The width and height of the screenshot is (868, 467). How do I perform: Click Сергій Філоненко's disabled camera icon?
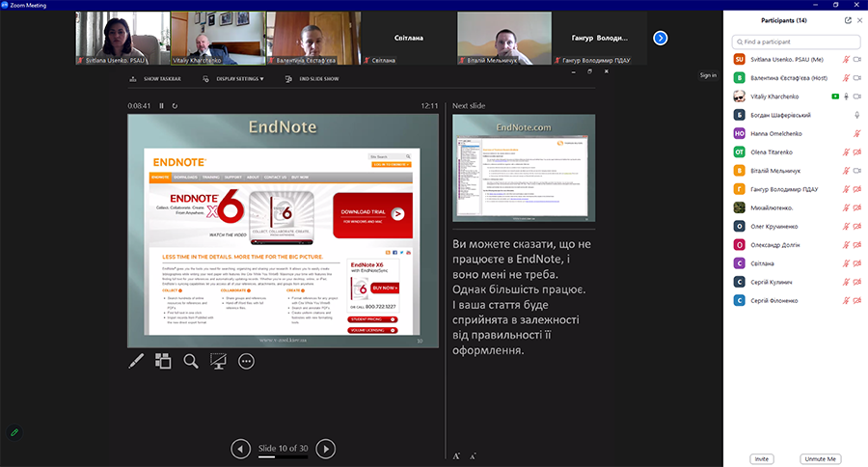pyautogui.click(x=857, y=301)
